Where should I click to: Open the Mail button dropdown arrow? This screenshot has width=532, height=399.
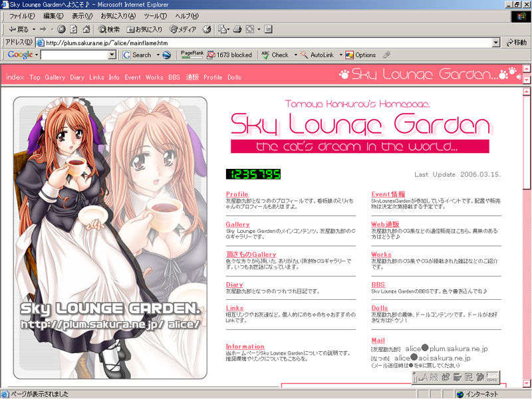[228, 29]
